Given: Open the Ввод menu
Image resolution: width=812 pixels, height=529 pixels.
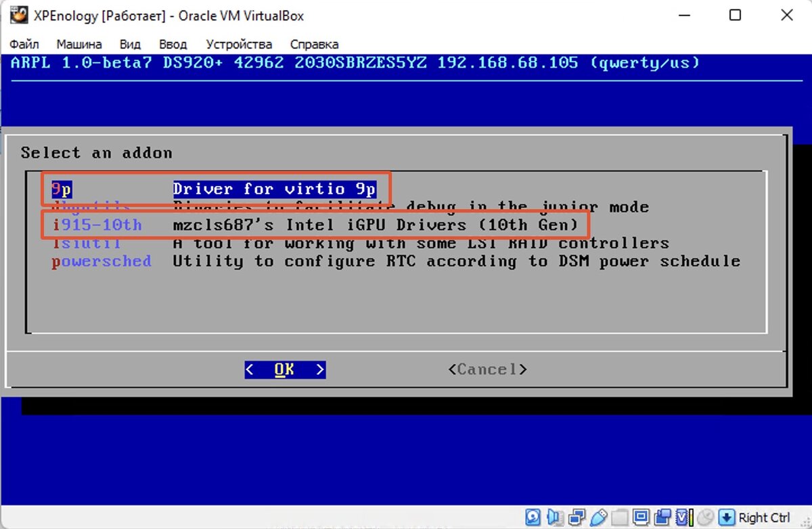Looking at the screenshot, I should tap(173, 45).
